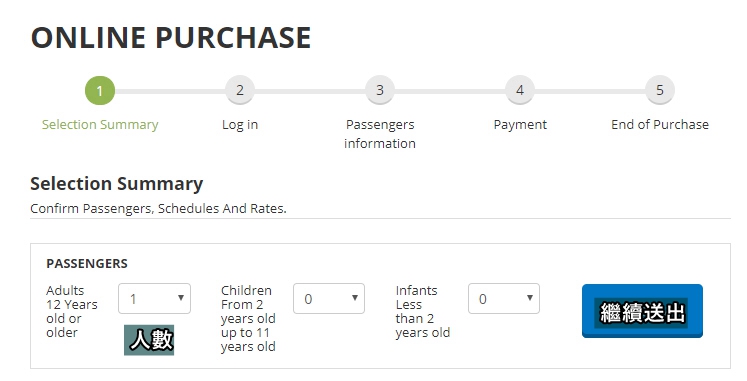This screenshot has height=381, width=747.
Task: Select the Selection Summary step label
Action: (x=100, y=125)
